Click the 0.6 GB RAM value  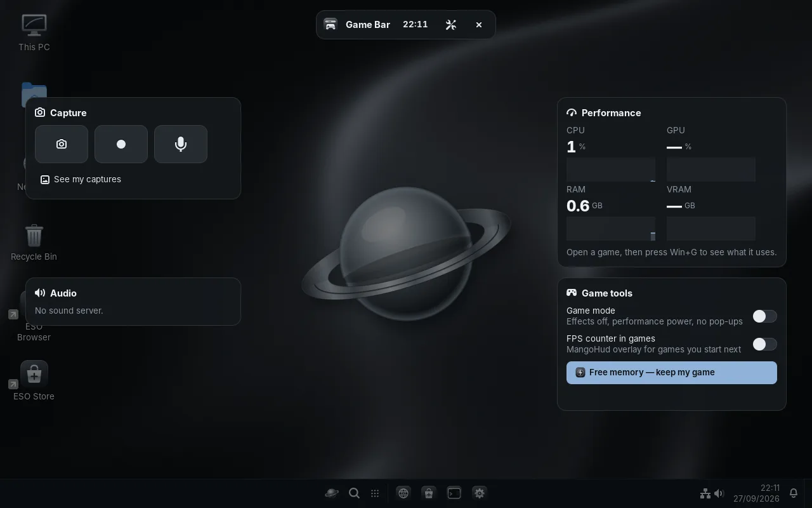tap(584, 206)
